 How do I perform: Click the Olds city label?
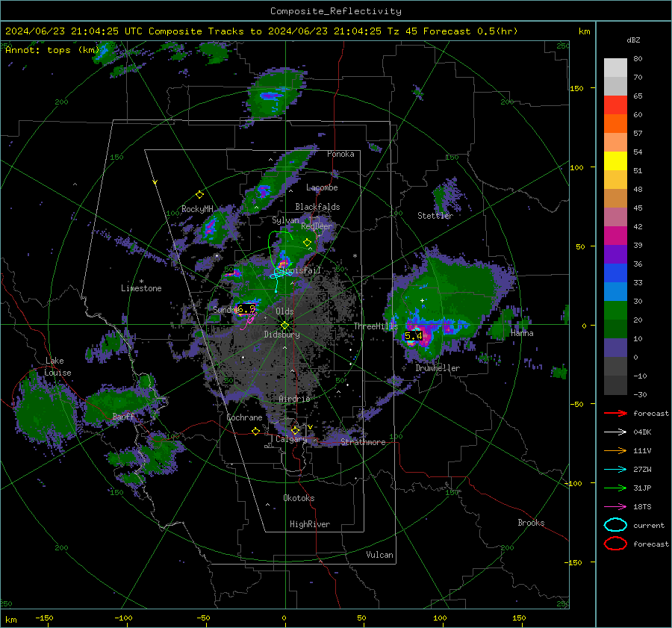tap(284, 311)
